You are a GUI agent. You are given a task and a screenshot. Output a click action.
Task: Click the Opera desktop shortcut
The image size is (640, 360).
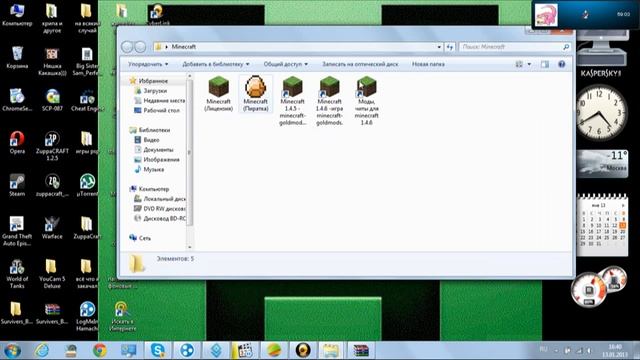point(17,143)
